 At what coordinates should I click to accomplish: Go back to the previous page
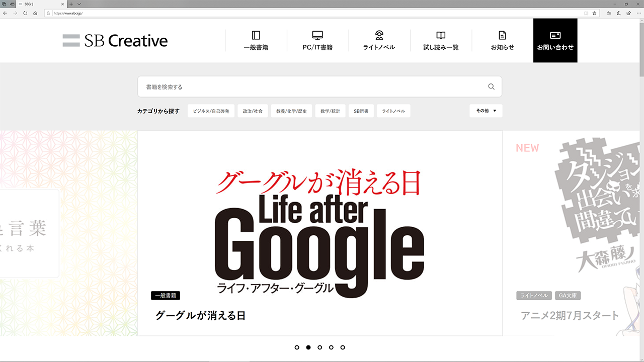pos(5,13)
